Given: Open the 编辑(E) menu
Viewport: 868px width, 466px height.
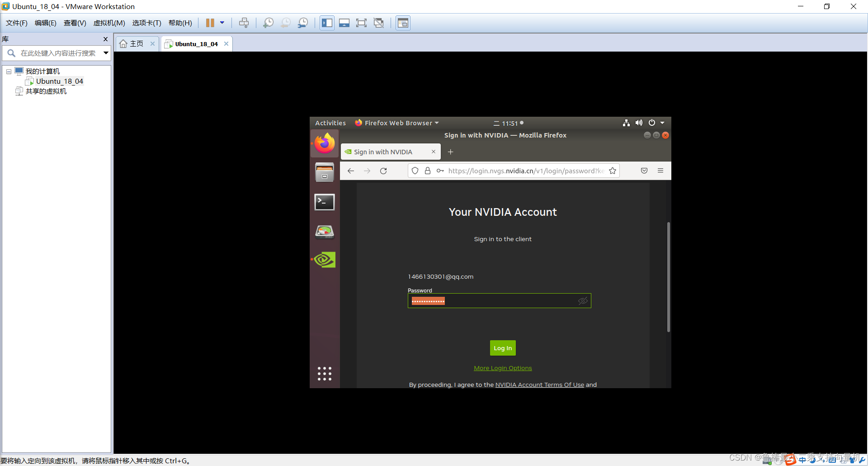Looking at the screenshot, I should click(46, 23).
